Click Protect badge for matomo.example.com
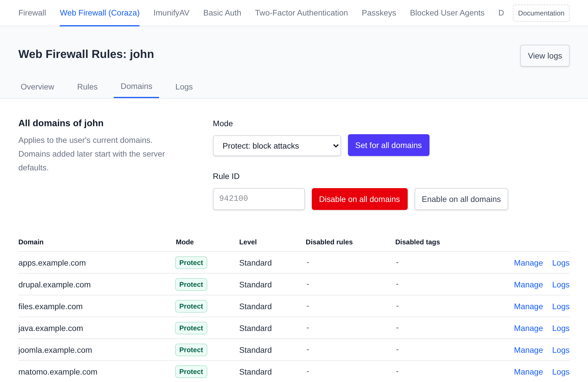 tap(191, 372)
